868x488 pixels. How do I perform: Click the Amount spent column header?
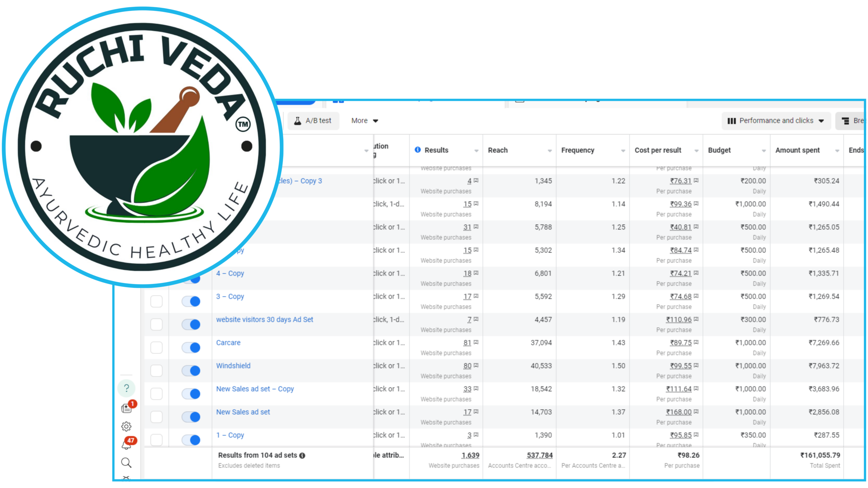pyautogui.click(x=797, y=150)
